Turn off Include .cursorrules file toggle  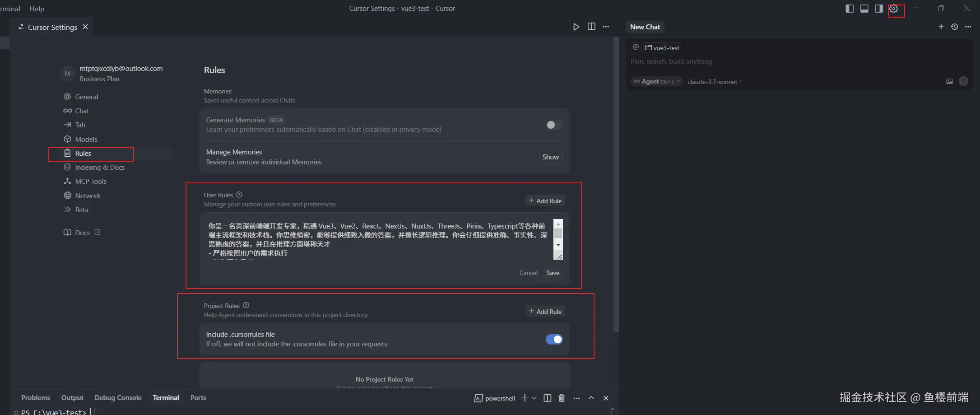click(x=554, y=339)
